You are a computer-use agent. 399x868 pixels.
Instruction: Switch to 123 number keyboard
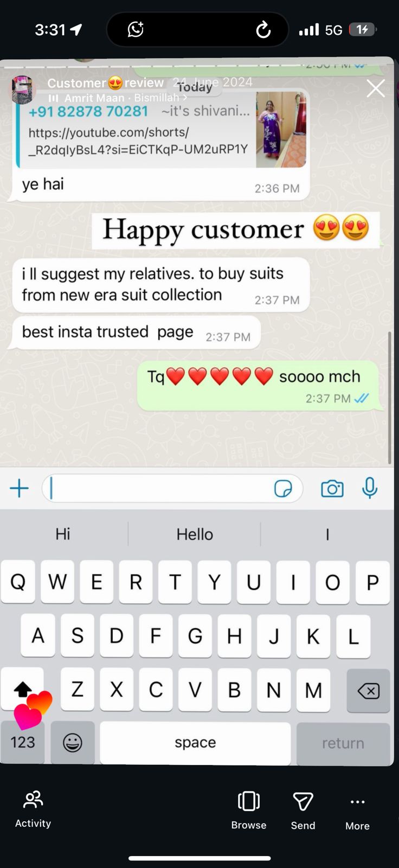23,742
